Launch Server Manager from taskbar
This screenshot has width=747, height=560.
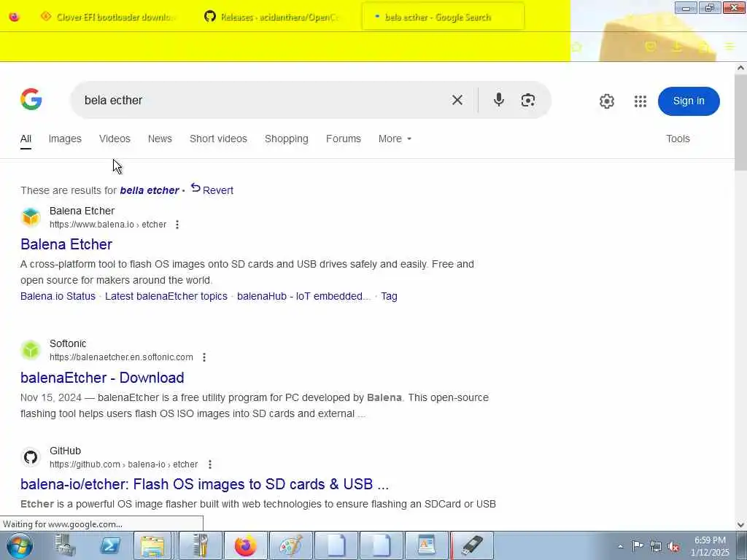pyautogui.click(x=65, y=545)
